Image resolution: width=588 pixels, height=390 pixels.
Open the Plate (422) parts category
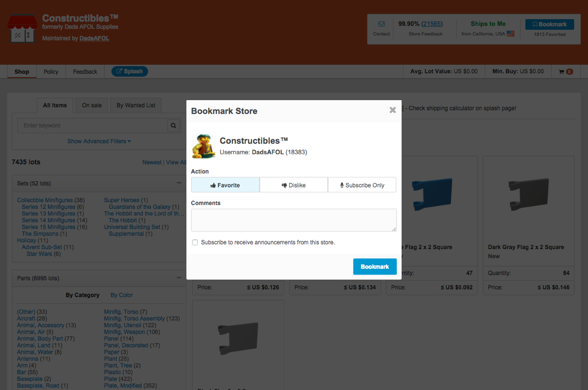click(110, 379)
